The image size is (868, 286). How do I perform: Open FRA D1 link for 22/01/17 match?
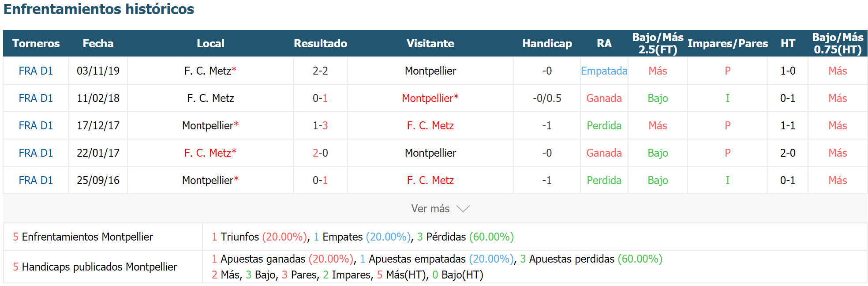(36, 153)
